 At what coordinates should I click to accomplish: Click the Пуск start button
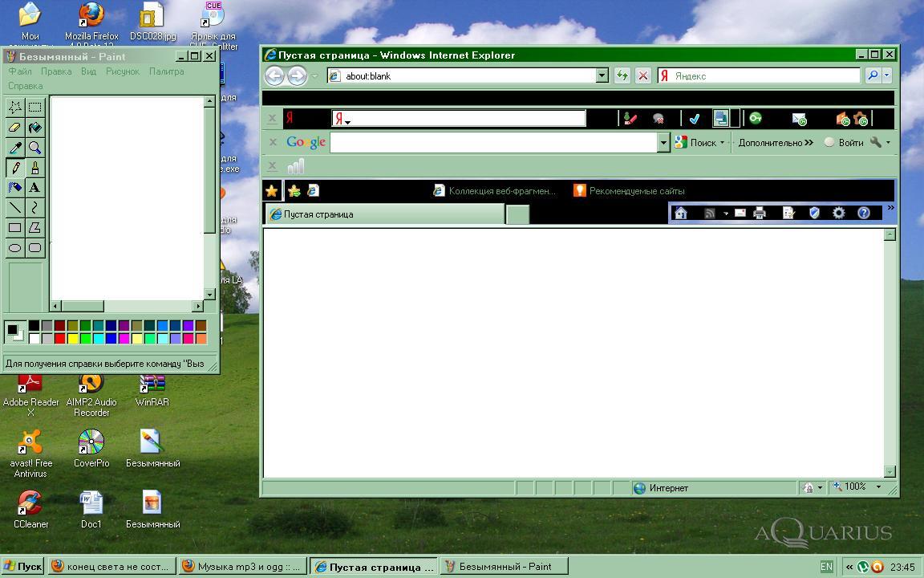[23, 567]
